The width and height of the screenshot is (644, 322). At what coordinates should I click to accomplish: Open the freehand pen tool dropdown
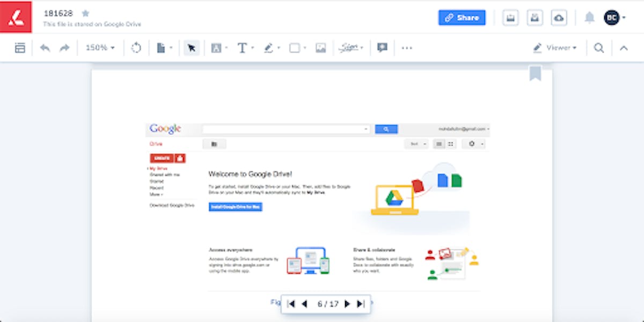tap(272, 48)
